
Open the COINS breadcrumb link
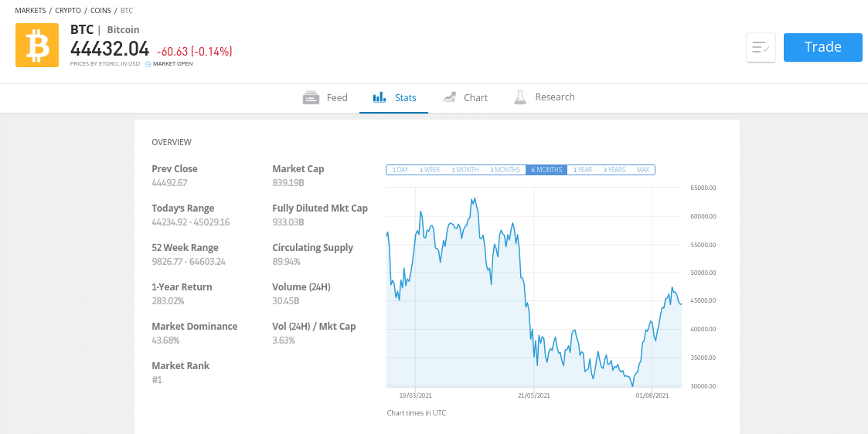100,11
